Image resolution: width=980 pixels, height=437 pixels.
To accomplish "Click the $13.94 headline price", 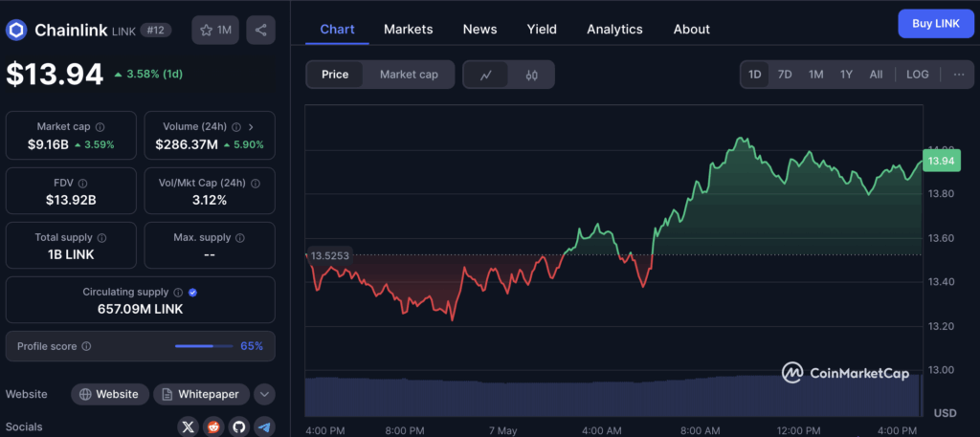I will (x=55, y=75).
